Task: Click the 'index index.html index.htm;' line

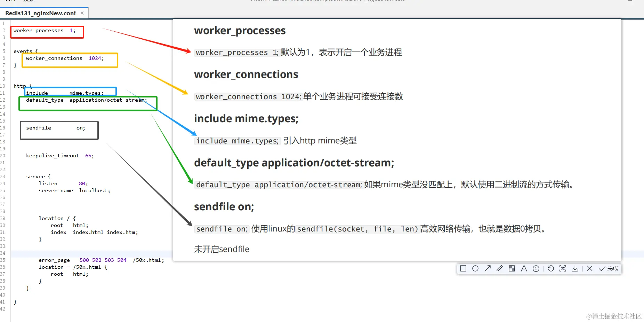Action: (95, 232)
